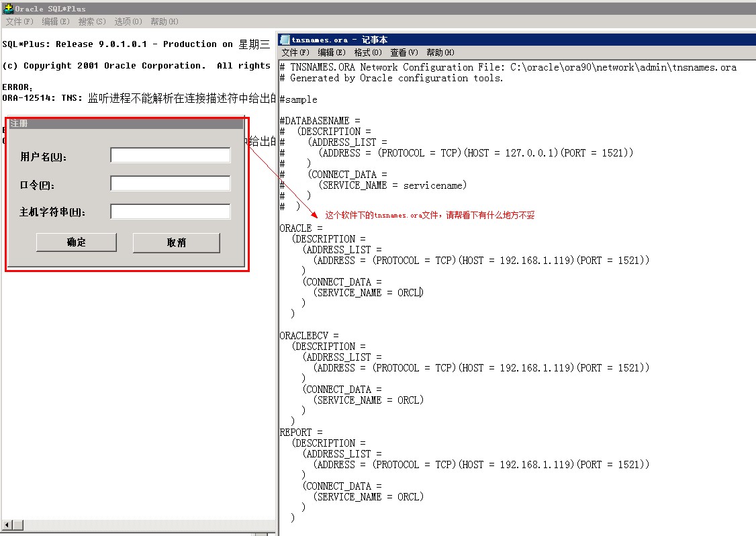The image size is (756, 536).
Task: Focus the 口令(P) password field
Action: click(x=170, y=183)
